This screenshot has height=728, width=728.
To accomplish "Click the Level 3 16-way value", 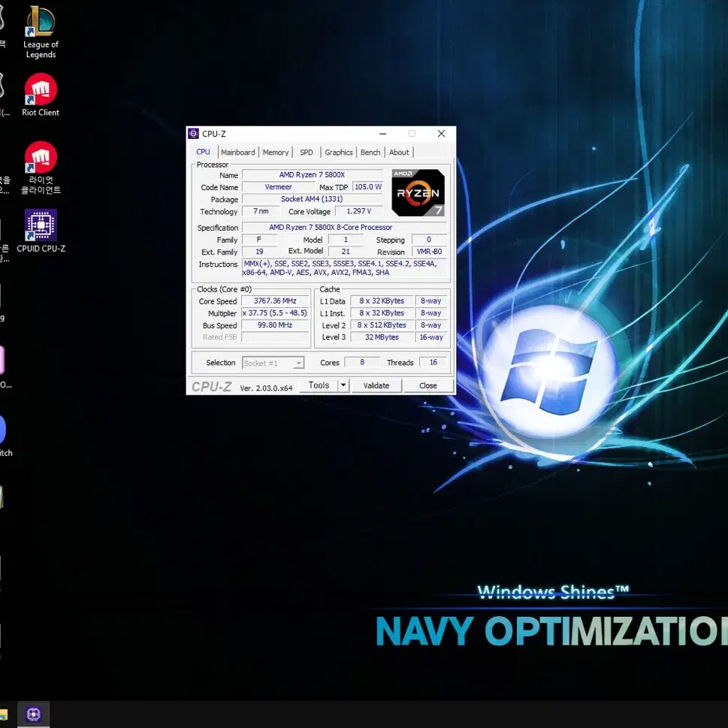I will [x=430, y=337].
